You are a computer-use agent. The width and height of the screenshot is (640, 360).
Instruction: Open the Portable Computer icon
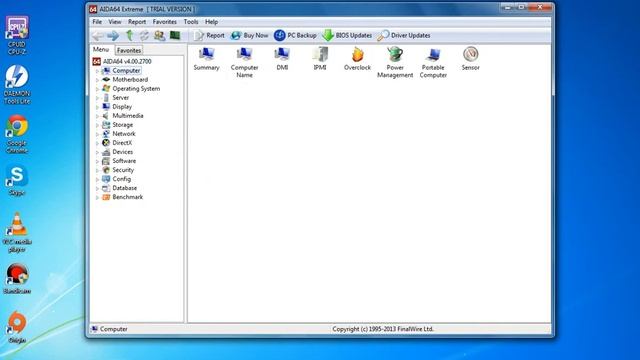pos(433,62)
